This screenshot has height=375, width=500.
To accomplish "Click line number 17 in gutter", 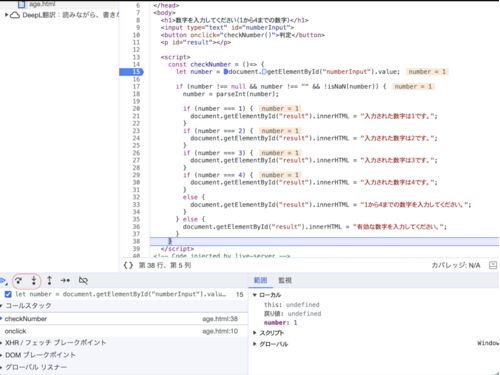I will [x=136, y=87].
